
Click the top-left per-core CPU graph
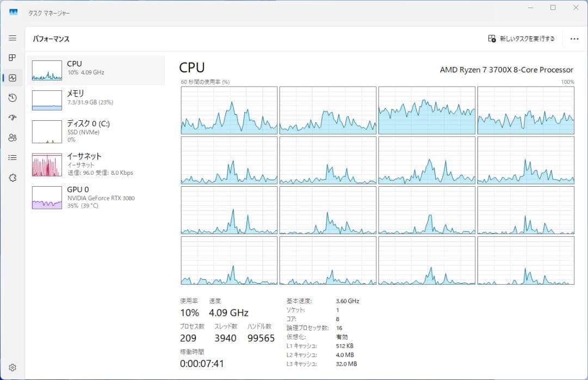pyautogui.click(x=229, y=111)
